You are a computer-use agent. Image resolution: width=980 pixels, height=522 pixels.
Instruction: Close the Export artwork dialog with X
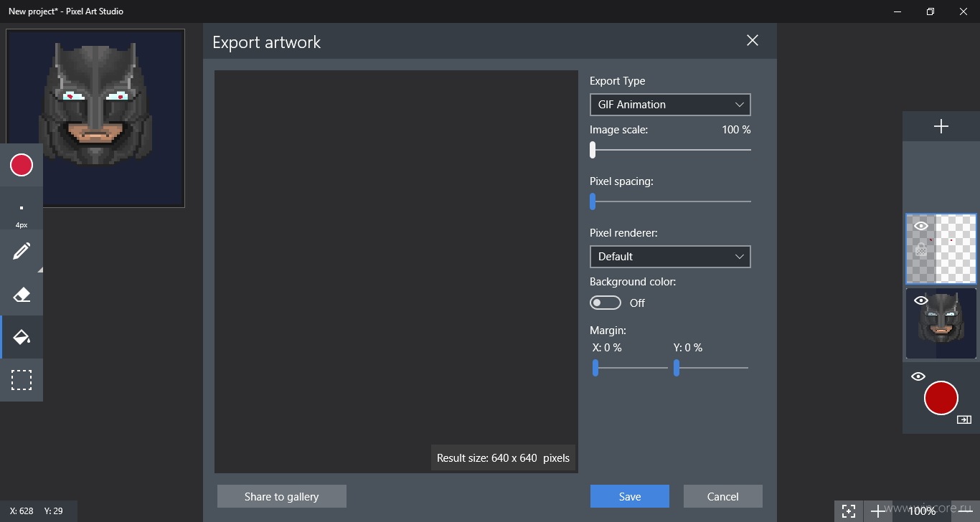point(752,41)
